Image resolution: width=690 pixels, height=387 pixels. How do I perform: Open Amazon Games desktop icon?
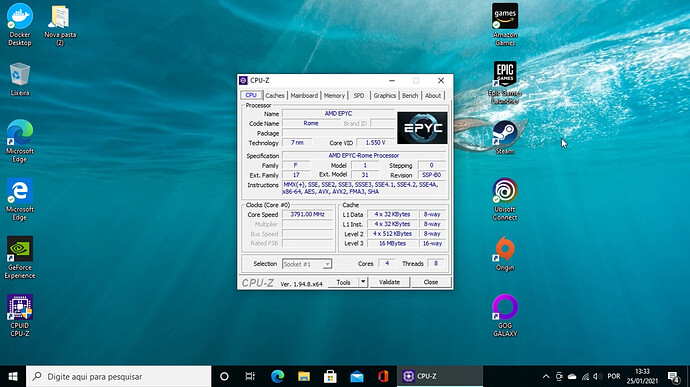[x=505, y=24]
